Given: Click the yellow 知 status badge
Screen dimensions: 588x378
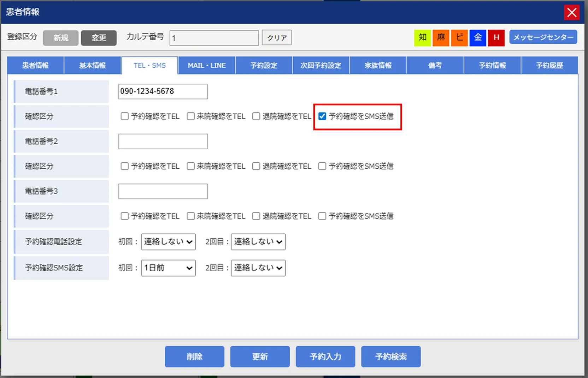Looking at the screenshot, I should coord(422,37).
